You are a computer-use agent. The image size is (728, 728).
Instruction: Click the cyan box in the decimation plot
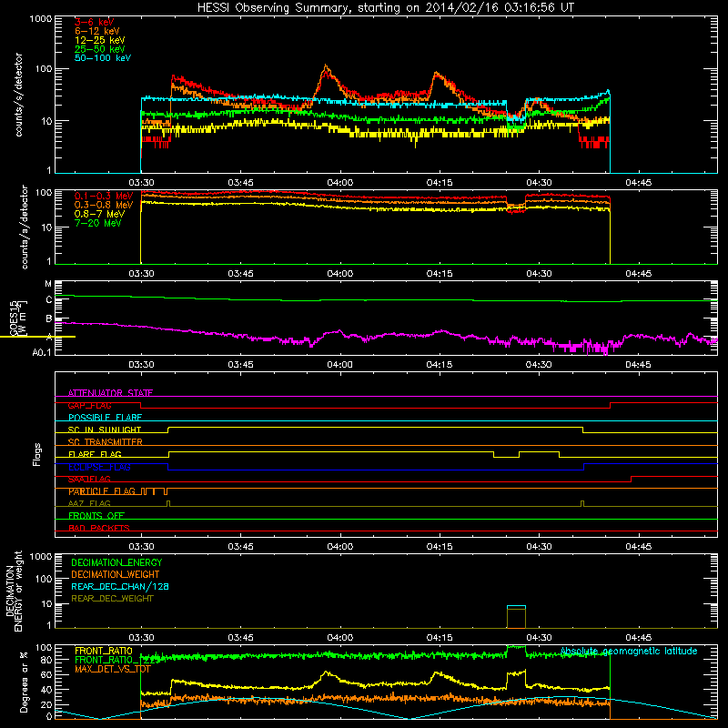click(516, 617)
